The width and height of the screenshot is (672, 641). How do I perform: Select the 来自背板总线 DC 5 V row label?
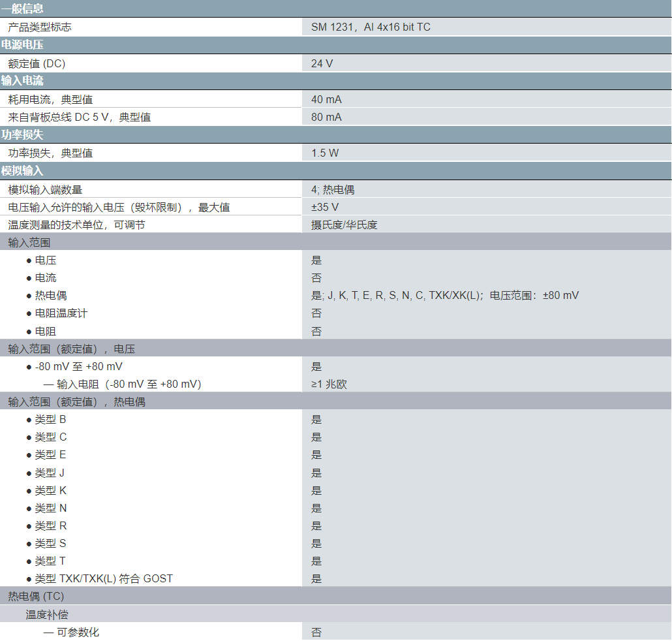click(x=79, y=117)
